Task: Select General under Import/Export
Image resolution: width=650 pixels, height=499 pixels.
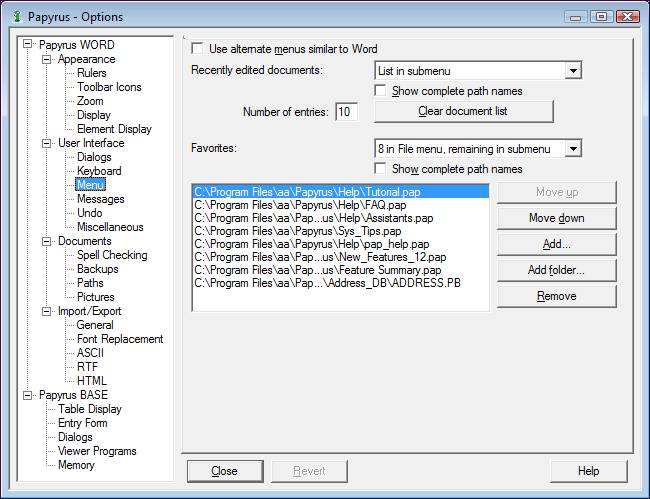Action: pyautogui.click(x=95, y=325)
